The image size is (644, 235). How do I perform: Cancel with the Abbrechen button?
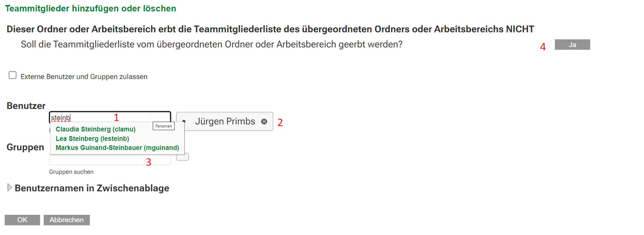(67, 220)
